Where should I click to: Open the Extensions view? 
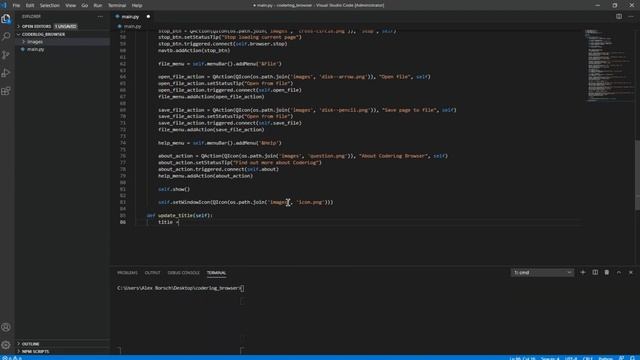tap(6, 91)
